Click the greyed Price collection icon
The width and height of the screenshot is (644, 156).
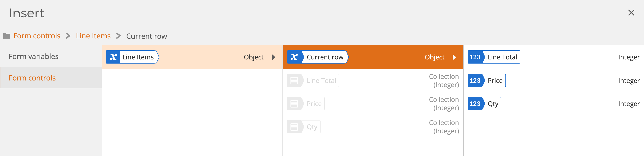(x=294, y=104)
